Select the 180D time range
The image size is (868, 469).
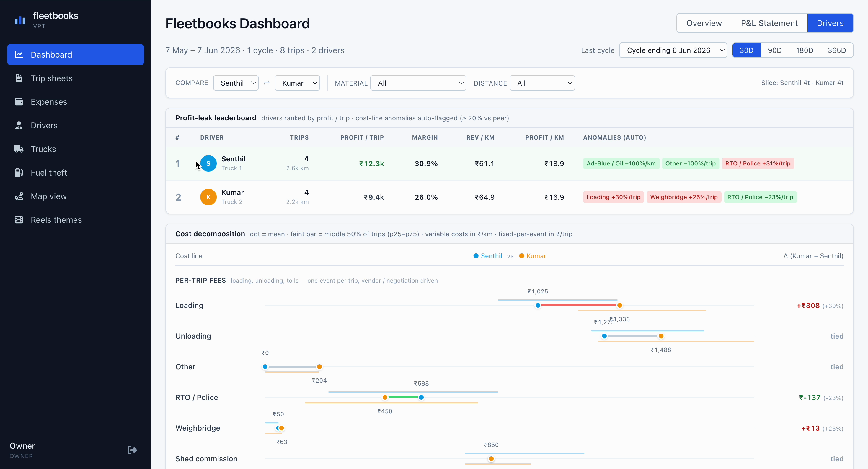tap(804, 50)
